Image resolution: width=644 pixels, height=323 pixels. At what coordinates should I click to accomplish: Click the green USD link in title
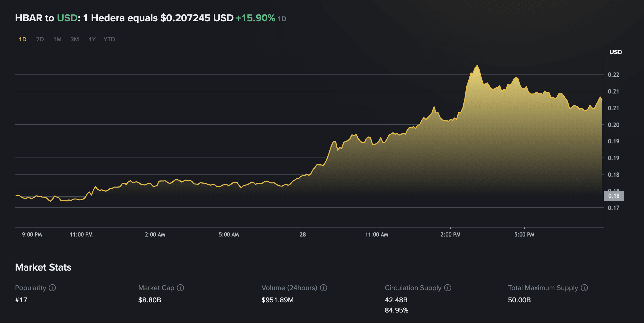[x=67, y=18]
